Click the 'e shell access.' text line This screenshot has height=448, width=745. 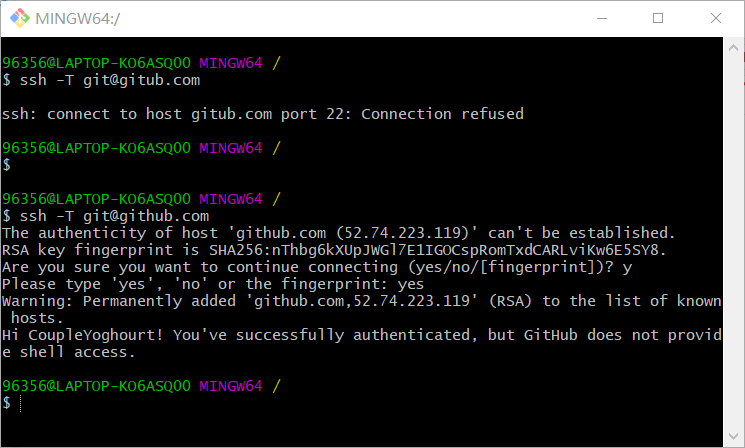click(68, 352)
